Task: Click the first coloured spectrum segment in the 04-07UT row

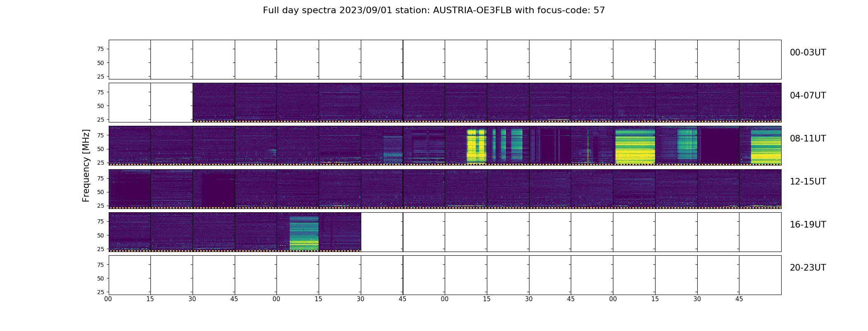Action: coord(214,102)
